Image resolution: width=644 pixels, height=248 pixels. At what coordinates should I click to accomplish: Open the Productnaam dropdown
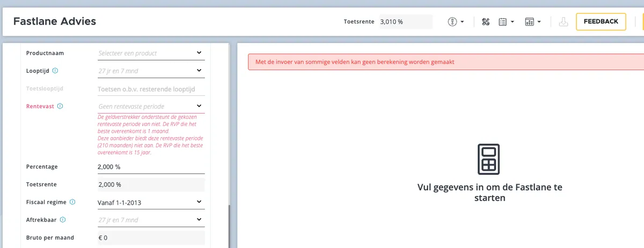(x=151, y=53)
